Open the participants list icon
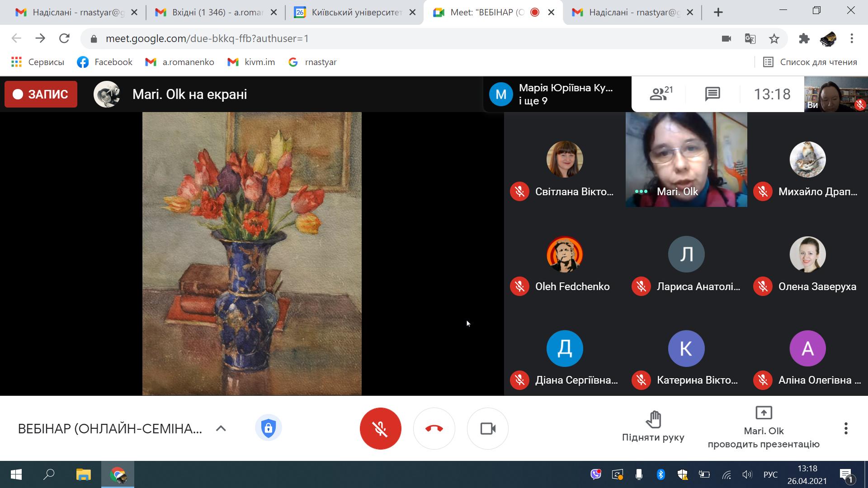The width and height of the screenshot is (868, 488). pyautogui.click(x=660, y=94)
